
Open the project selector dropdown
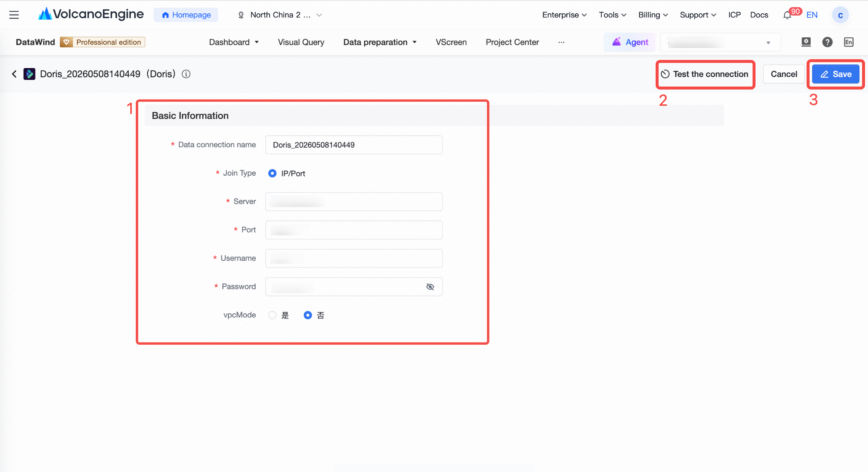point(720,42)
